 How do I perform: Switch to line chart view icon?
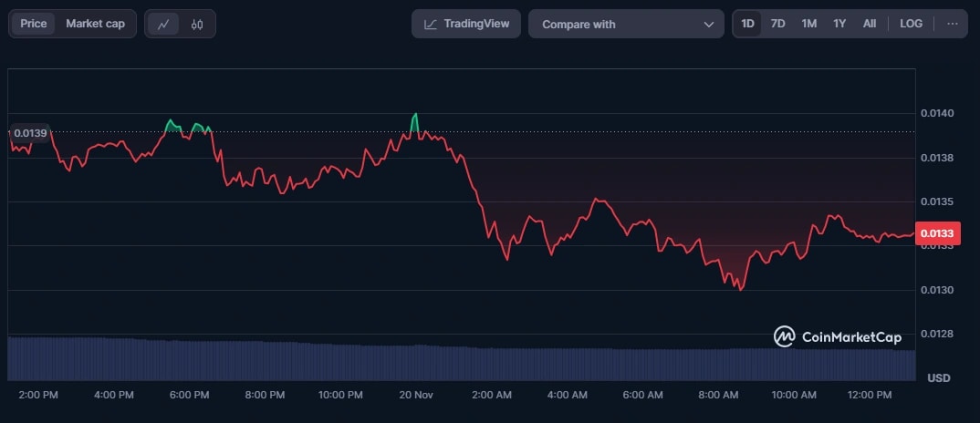(162, 25)
